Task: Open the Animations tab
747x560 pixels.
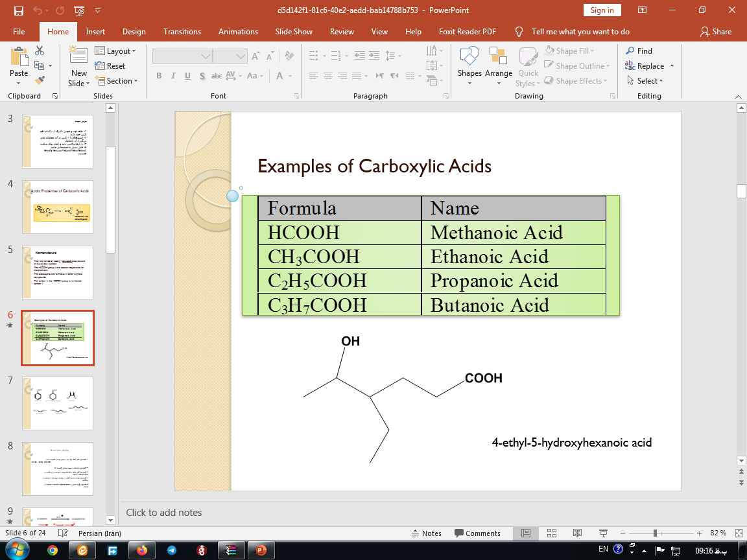Action: (238, 31)
